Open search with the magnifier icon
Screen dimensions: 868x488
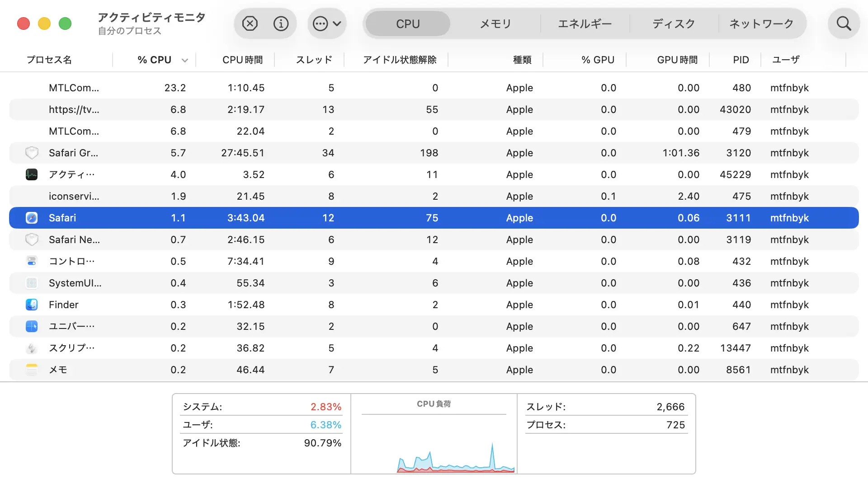[x=844, y=23]
